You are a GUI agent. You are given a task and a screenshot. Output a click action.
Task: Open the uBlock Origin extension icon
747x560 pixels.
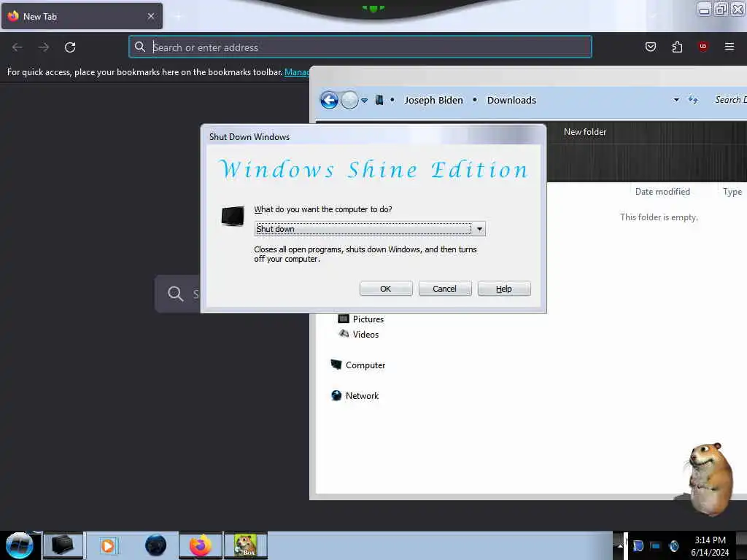tap(703, 47)
